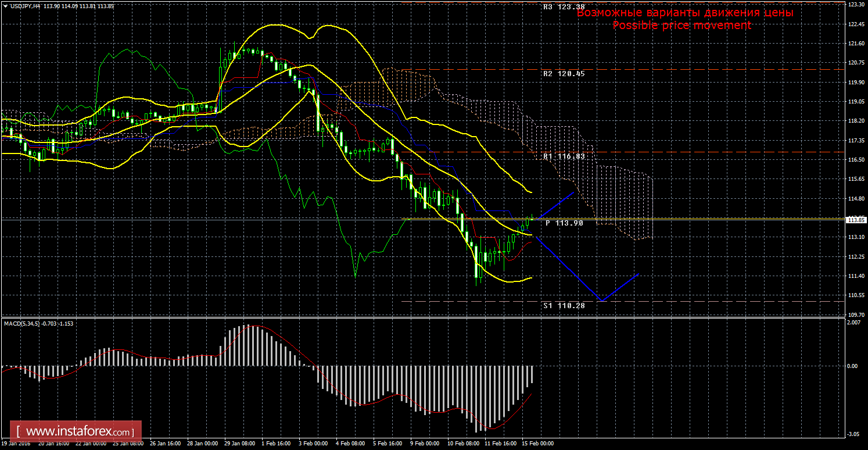The image size is (868, 450).
Task: Click the red 'Possible price movement' text
Action: pyautogui.click(x=682, y=25)
